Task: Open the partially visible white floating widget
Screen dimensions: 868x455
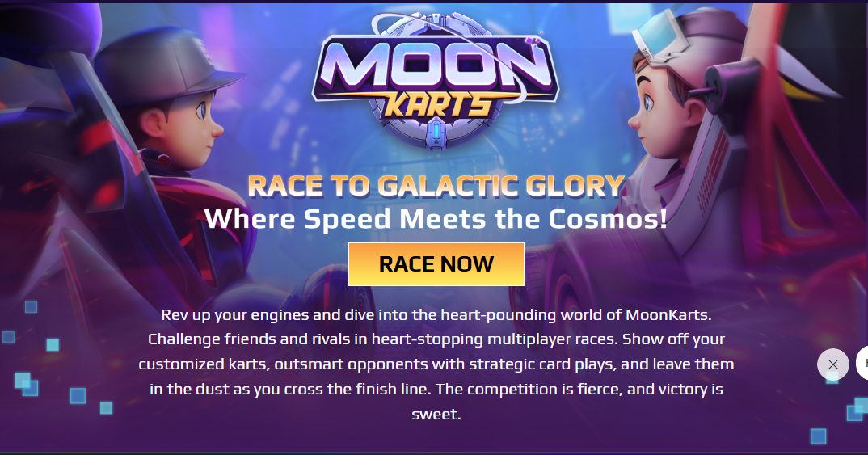Action: click(862, 363)
